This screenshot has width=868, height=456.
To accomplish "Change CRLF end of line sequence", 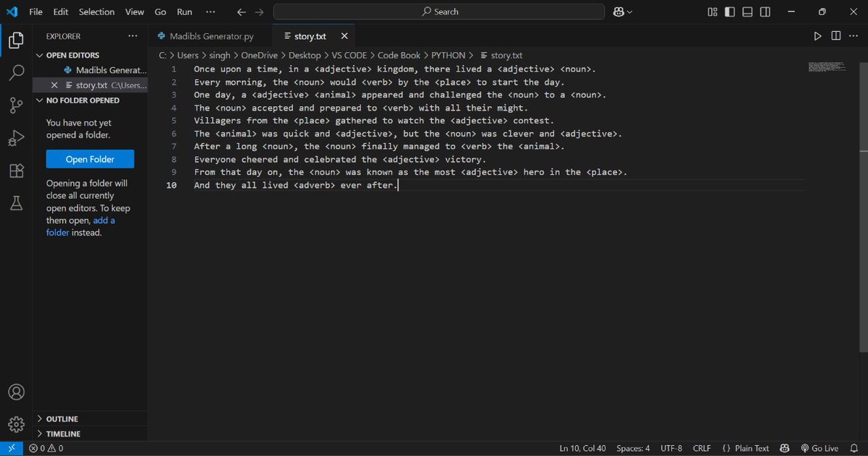I will click(x=702, y=449).
